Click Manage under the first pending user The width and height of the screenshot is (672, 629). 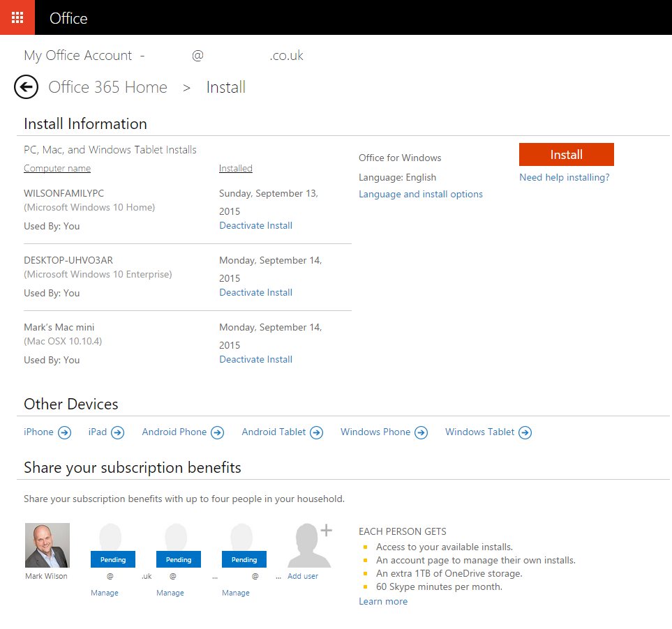[x=104, y=592]
